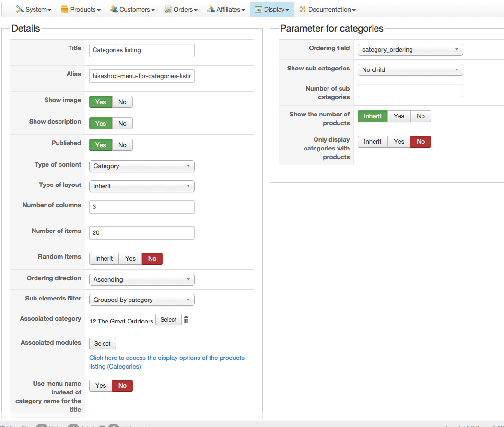The height and width of the screenshot is (427, 504).
Task: Set Use menu name to Yes
Action: [101, 386]
